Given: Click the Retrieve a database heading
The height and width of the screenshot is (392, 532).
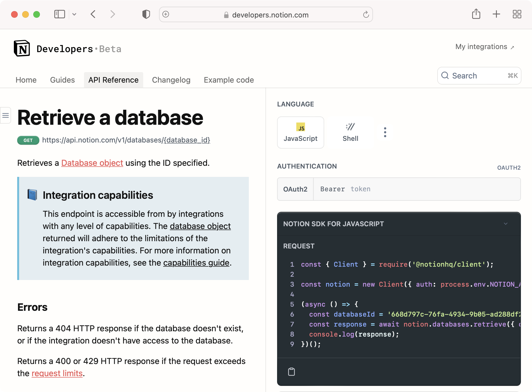Looking at the screenshot, I should (x=110, y=118).
